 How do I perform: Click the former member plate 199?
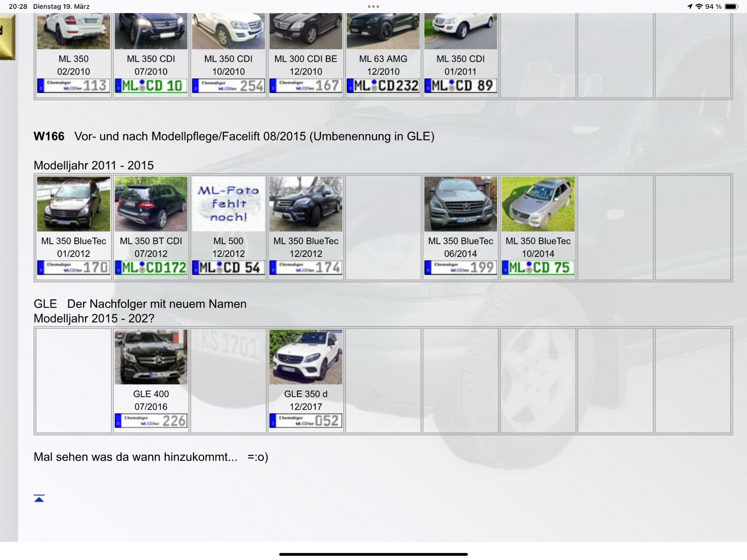pyautogui.click(x=460, y=268)
